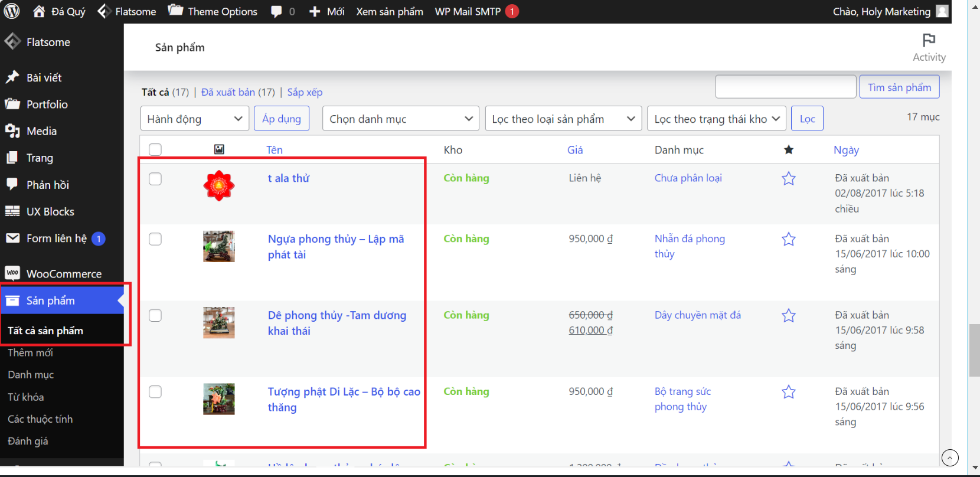Toggle featured star for Ngựa phong thủy
This screenshot has height=477, width=980.
tap(788, 239)
